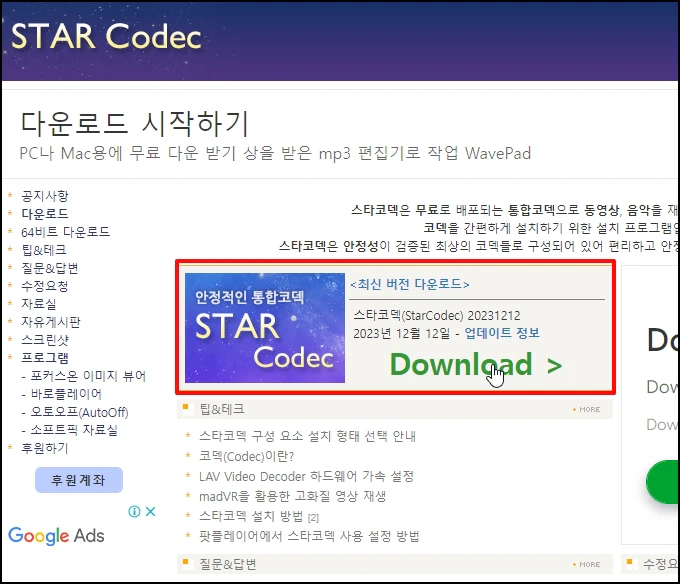Open 바로플레이어 submenu link
This screenshot has height=584, width=680.
66,394
